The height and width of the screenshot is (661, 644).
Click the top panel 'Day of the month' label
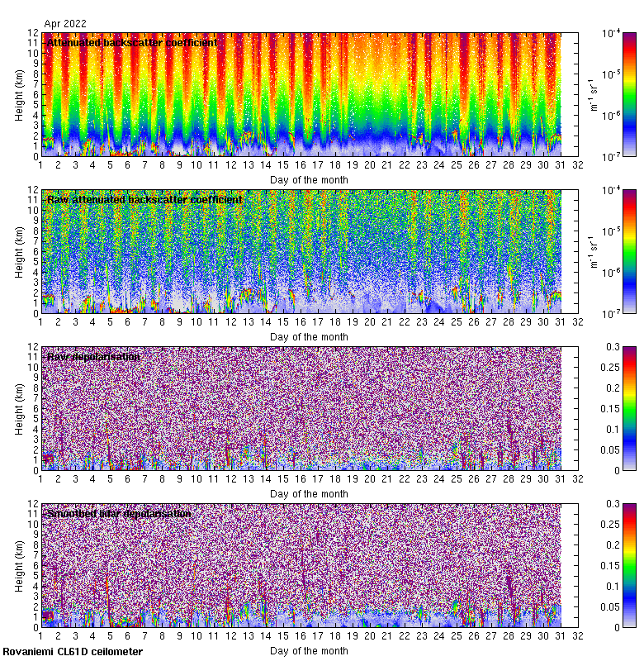tap(309, 180)
